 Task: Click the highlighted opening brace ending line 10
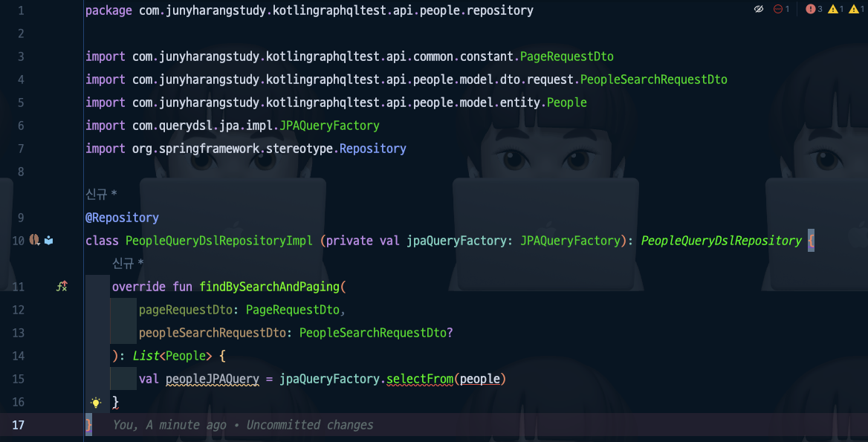tap(811, 241)
